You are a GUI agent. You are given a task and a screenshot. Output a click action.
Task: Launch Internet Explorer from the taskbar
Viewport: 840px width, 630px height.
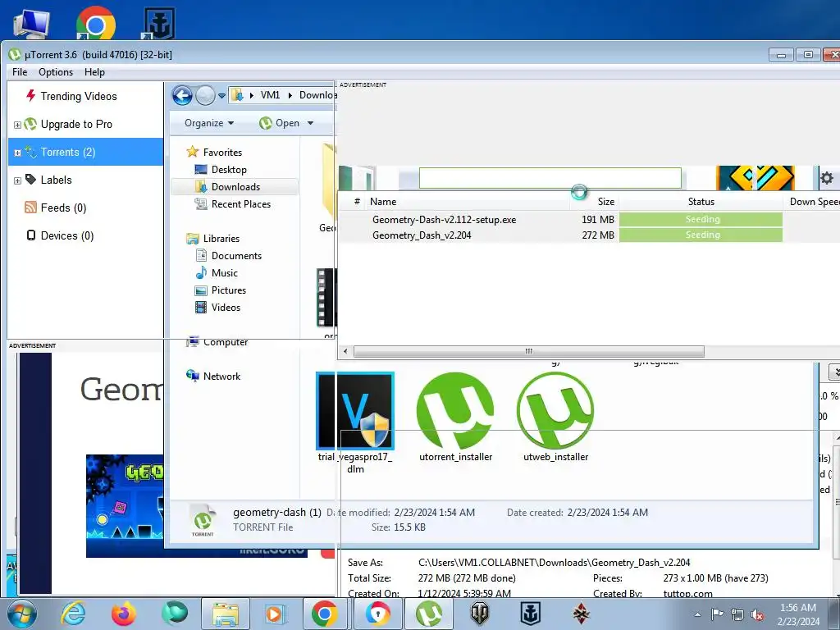pyautogui.click(x=73, y=614)
